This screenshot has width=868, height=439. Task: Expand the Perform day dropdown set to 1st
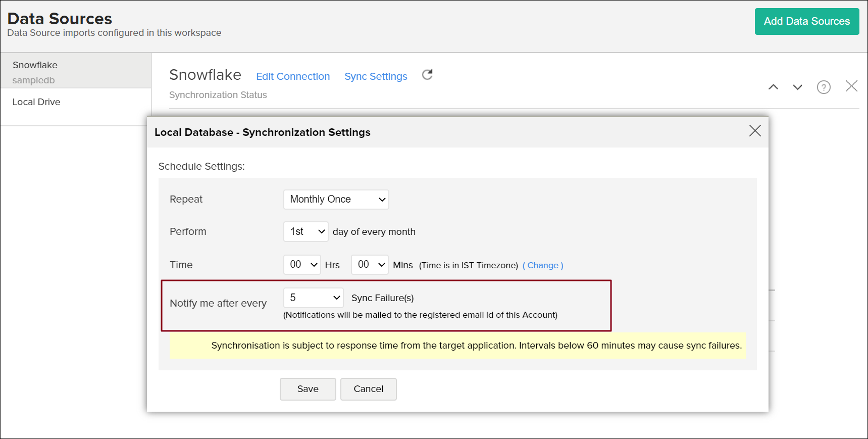pyautogui.click(x=305, y=232)
